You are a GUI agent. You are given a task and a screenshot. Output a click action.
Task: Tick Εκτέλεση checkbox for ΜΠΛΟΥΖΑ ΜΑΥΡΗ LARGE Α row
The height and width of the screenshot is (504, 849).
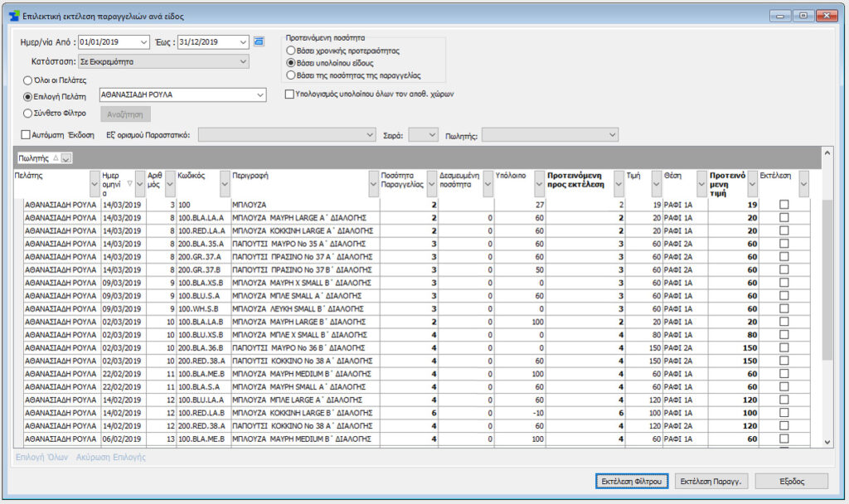coord(784,218)
